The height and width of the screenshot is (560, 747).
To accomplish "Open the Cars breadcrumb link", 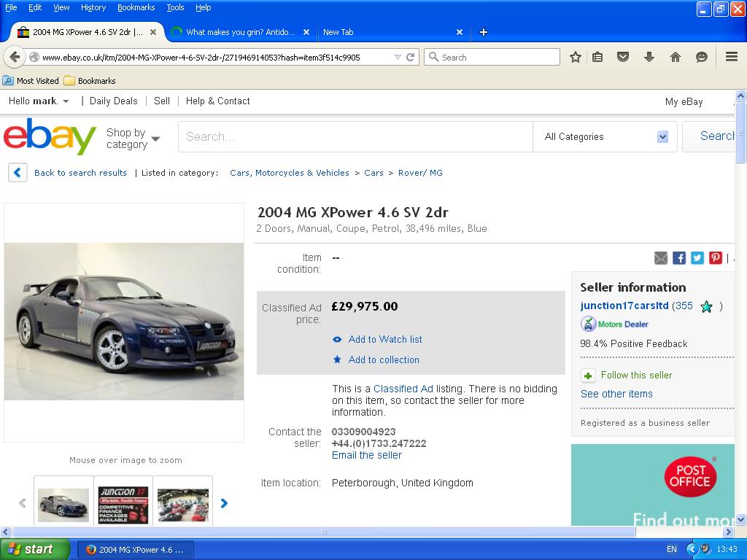I will (374, 173).
